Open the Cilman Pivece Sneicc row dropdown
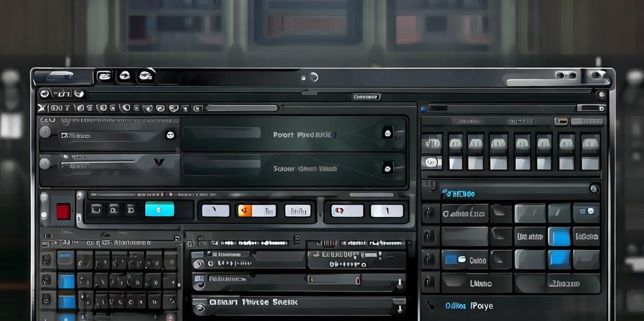Image resolution: width=644 pixels, height=321 pixels. pos(398,307)
